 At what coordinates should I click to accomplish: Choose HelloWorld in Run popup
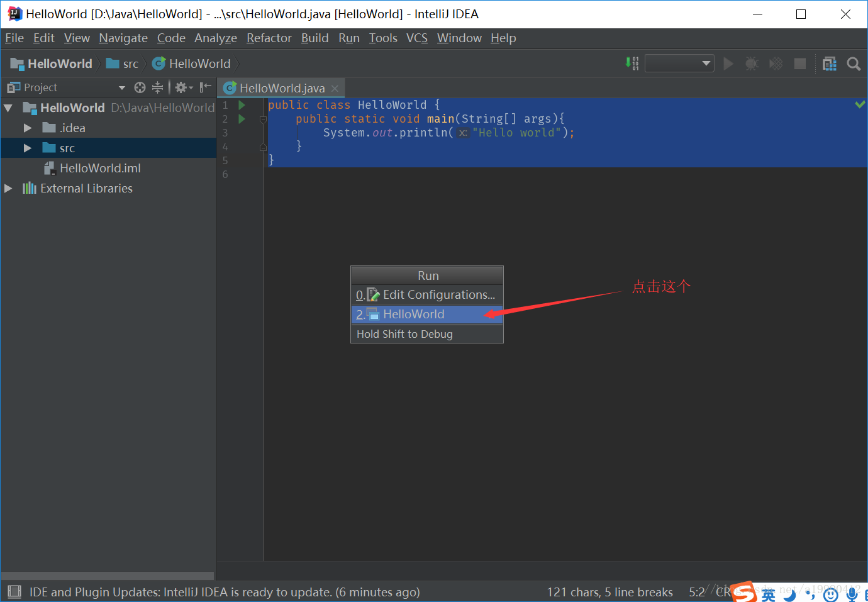point(427,314)
